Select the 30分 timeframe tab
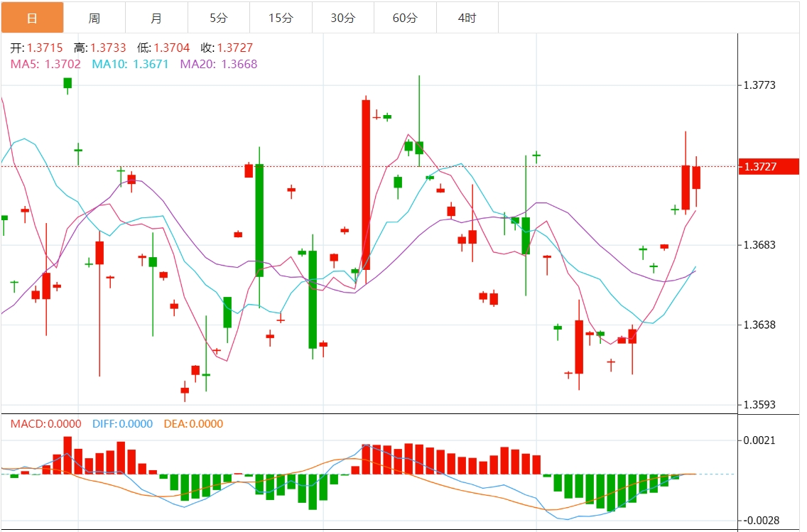The height and width of the screenshot is (532, 807). pos(343,18)
